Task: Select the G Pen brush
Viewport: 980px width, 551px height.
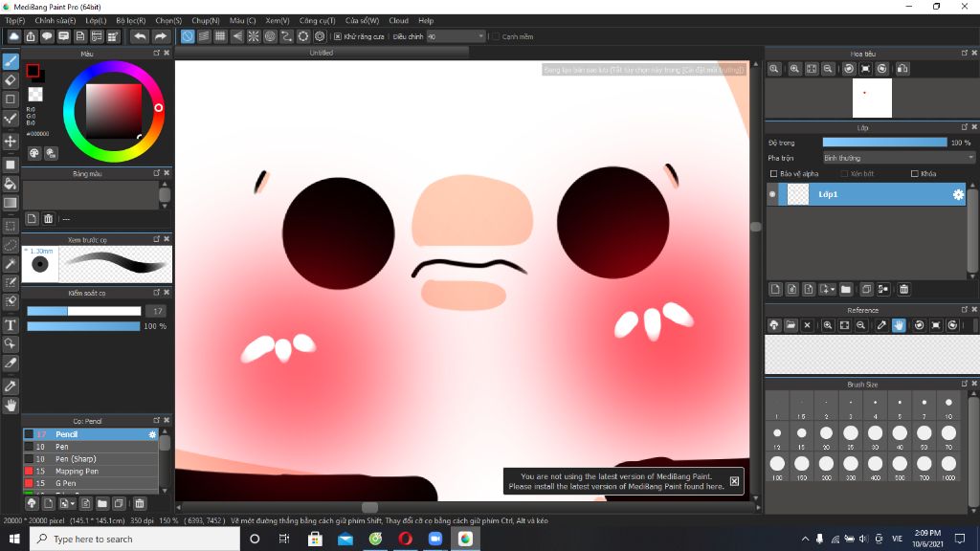Action: [91, 483]
